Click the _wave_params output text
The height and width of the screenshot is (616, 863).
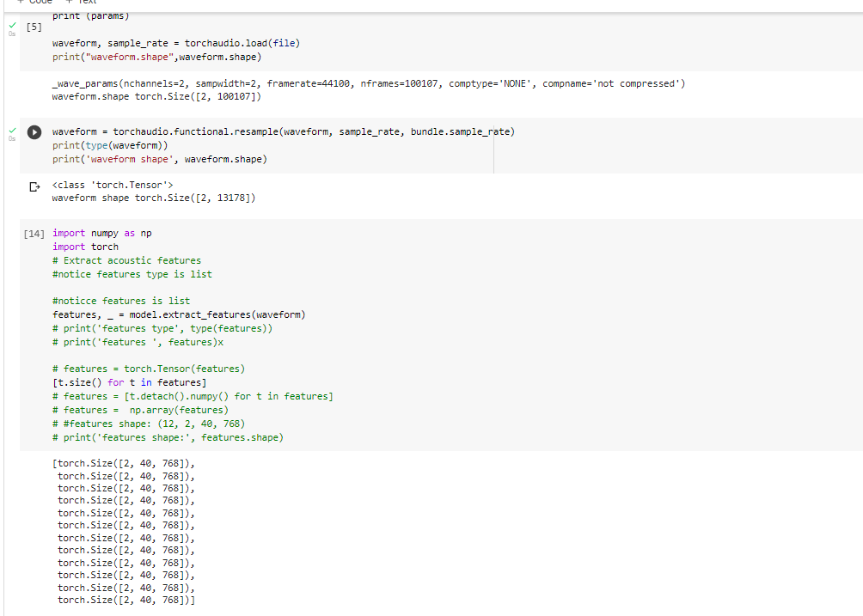(368, 84)
